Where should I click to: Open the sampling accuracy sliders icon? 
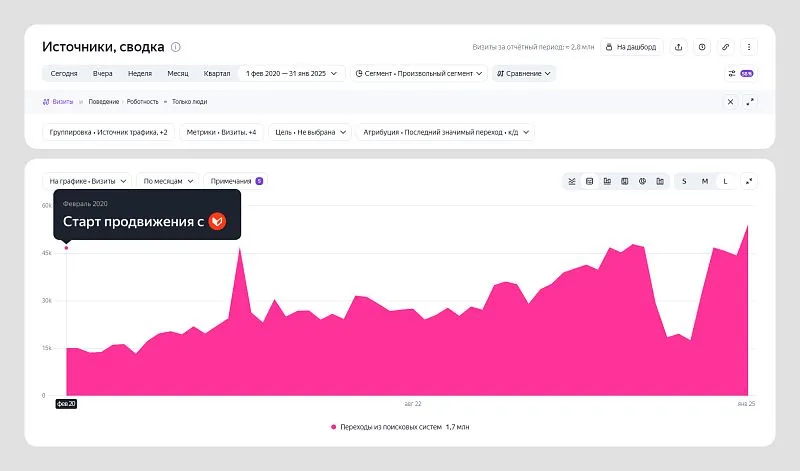[x=732, y=73]
